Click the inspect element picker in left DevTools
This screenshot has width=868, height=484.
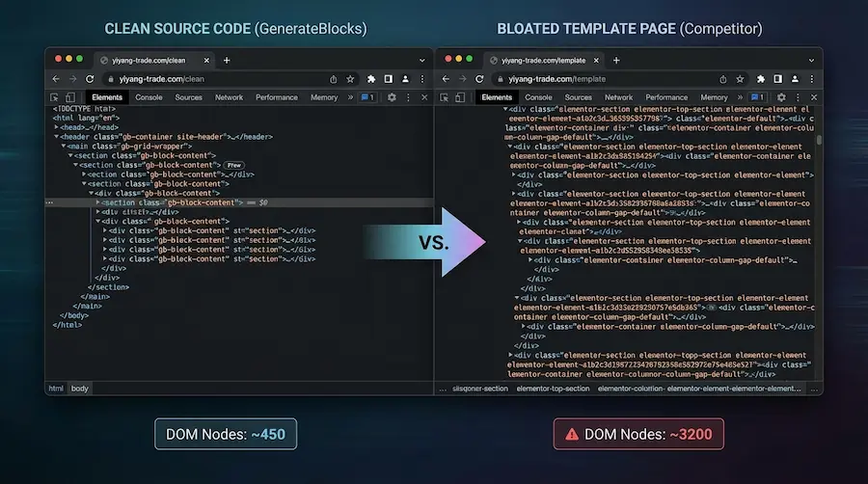[x=55, y=97]
